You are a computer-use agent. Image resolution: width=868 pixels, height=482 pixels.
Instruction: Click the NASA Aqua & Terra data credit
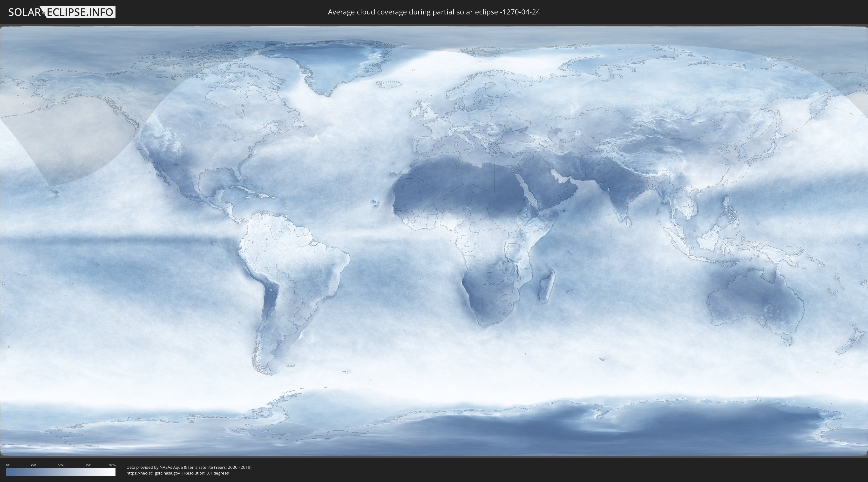(x=189, y=467)
